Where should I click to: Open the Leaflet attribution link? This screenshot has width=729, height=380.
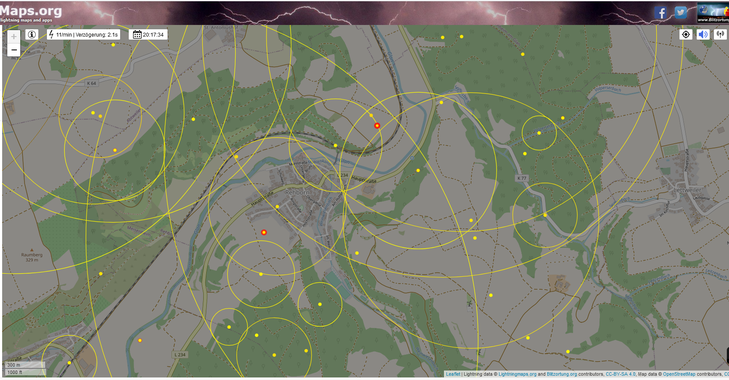[453, 374]
